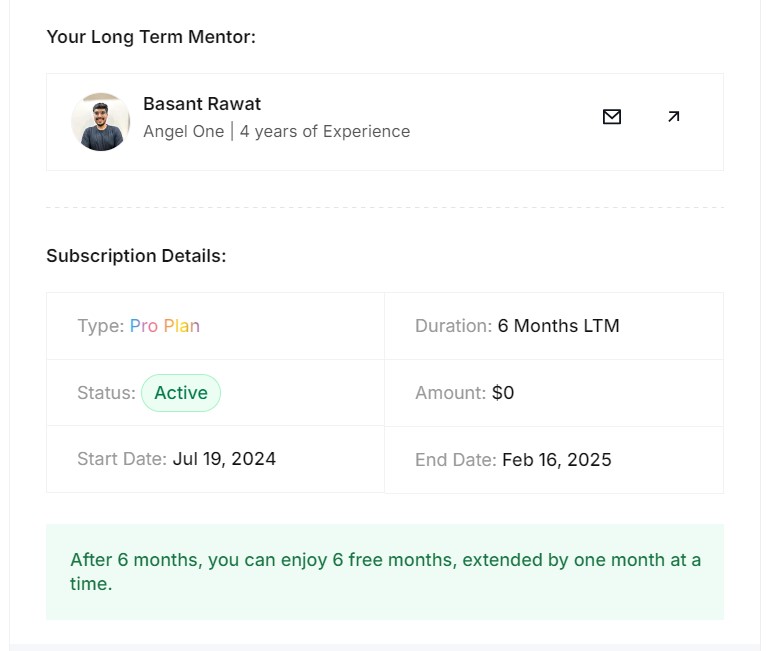
Task: Click Basant Rawat's profile photo
Action: coord(101,122)
